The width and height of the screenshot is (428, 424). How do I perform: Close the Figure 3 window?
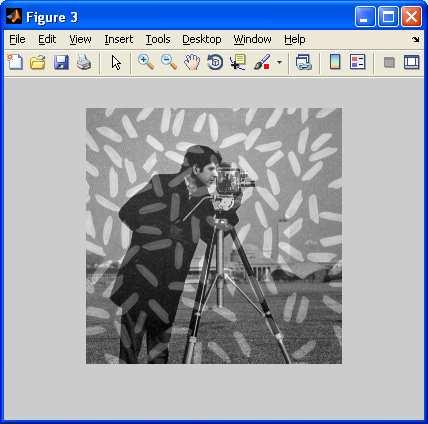(x=411, y=16)
